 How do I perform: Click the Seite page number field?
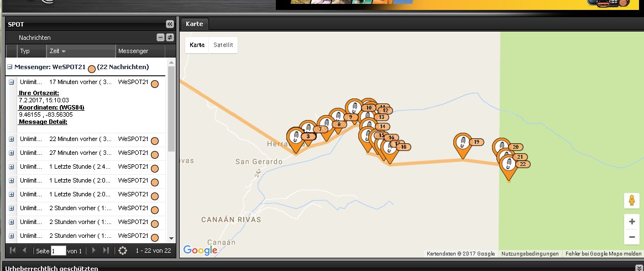click(x=58, y=251)
